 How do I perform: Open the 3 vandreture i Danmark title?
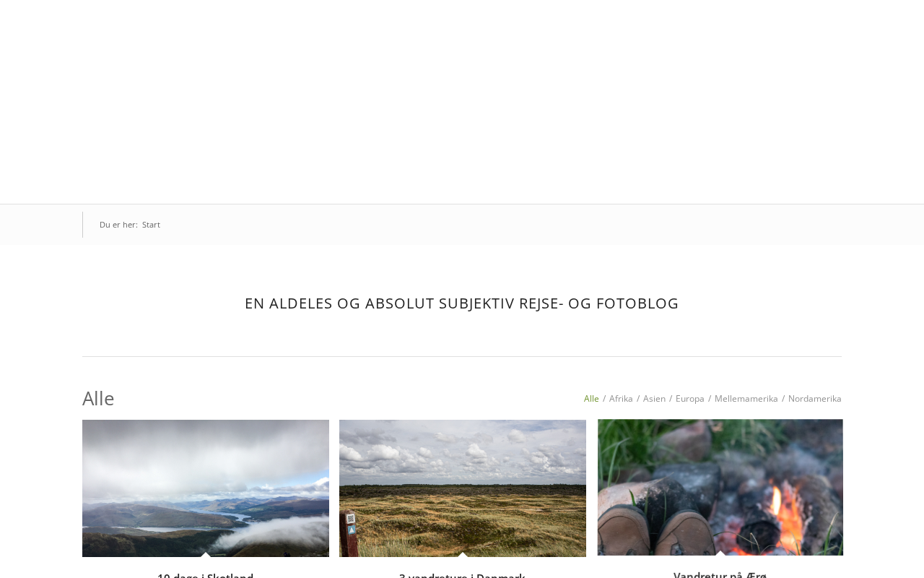click(x=462, y=575)
